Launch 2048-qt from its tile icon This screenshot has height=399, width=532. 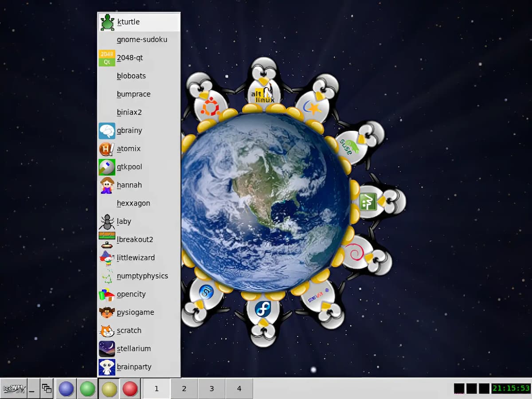[107, 58]
